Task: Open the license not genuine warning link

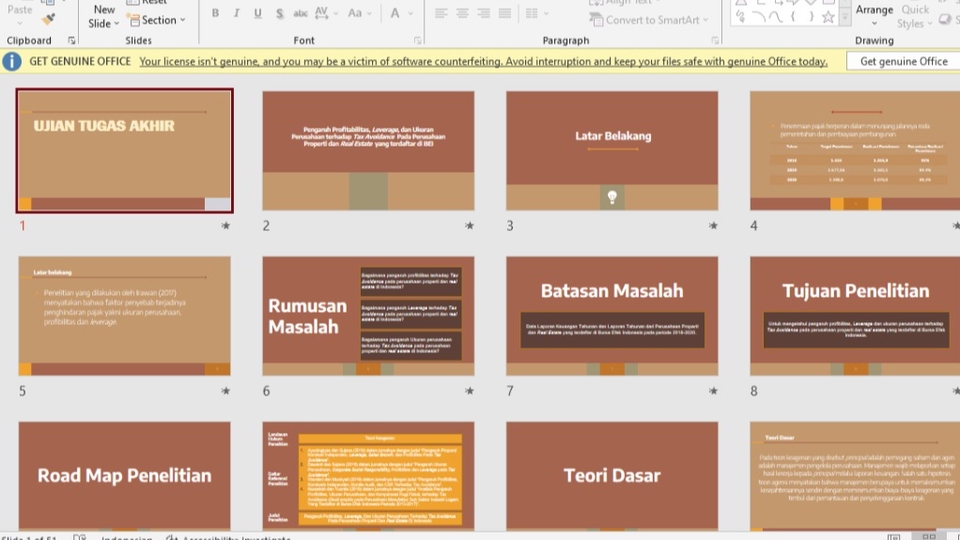Action: coord(483,61)
